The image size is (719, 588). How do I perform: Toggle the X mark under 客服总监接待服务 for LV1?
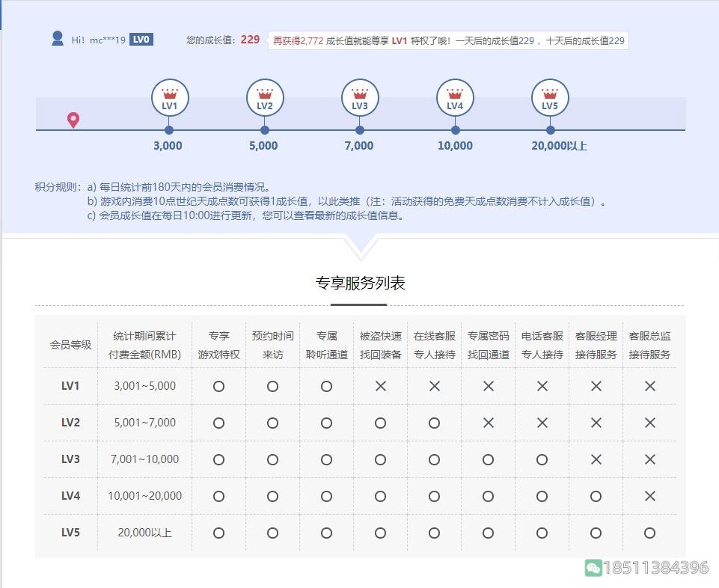(x=649, y=386)
